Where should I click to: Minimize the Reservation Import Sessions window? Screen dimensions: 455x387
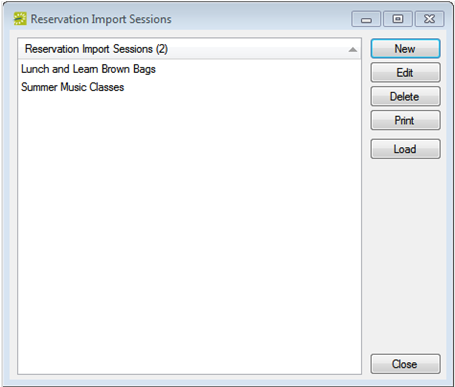click(x=366, y=19)
